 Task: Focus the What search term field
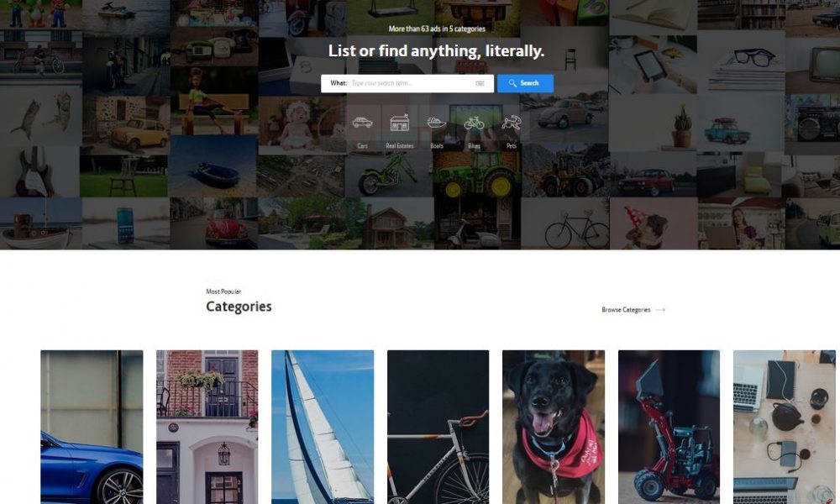coord(407,83)
